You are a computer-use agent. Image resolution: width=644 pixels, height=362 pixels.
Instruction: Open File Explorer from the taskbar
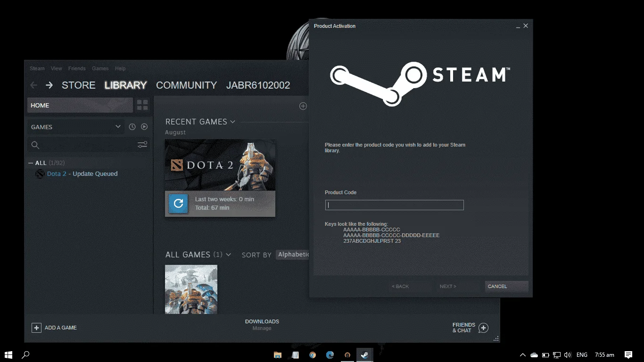[278, 355]
